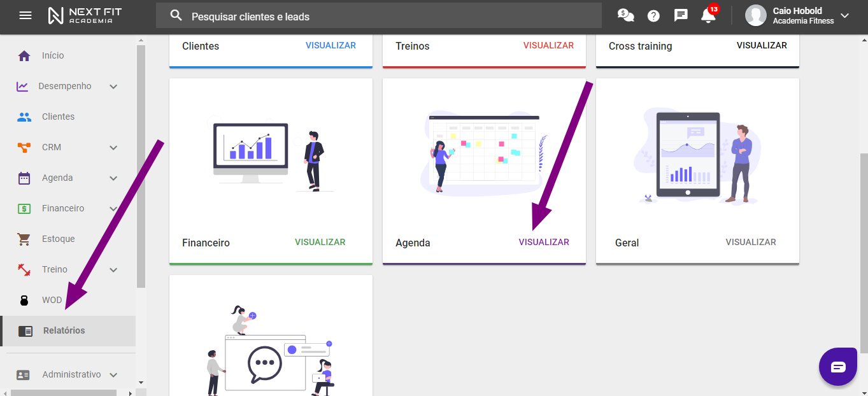
Task: Click the Clientes people icon
Action: click(x=24, y=117)
